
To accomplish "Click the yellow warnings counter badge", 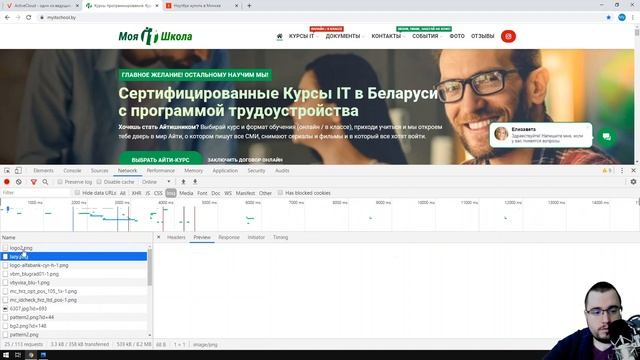I will [607, 171].
